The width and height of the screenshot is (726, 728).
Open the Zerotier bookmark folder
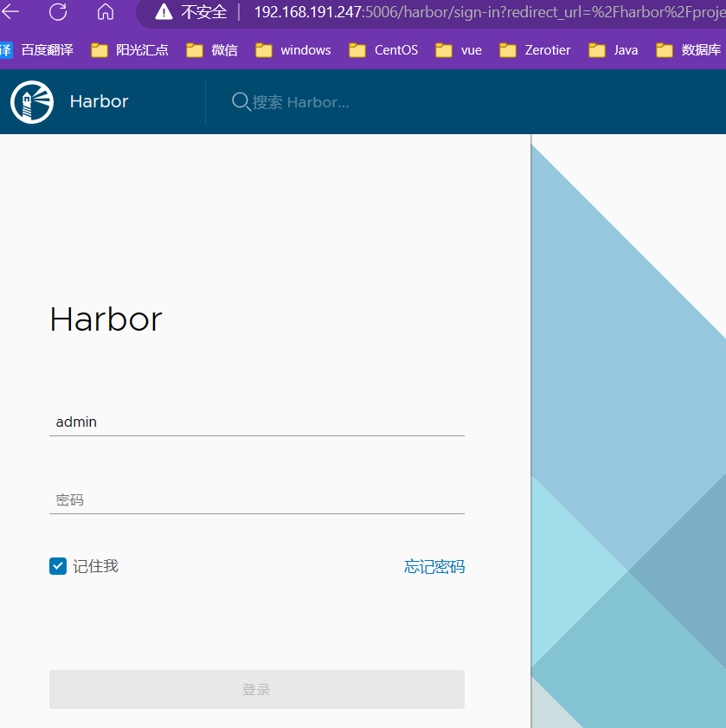pyautogui.click(x=535, y=49)
